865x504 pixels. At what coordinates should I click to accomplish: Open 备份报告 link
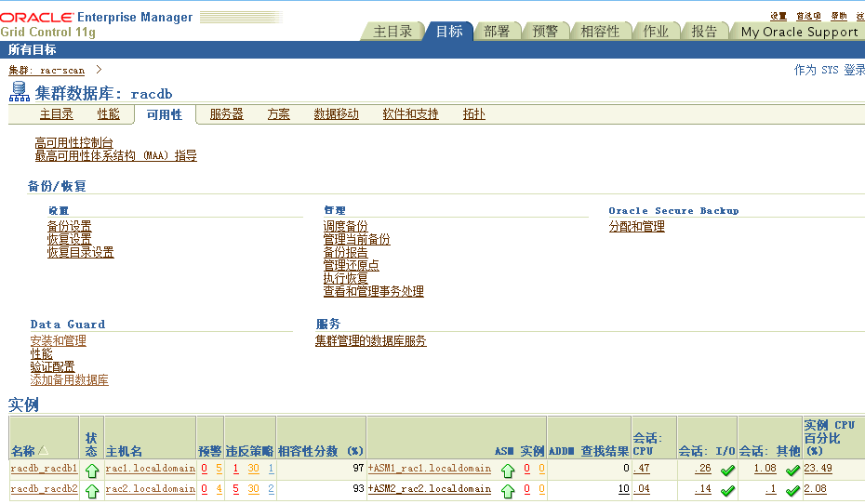[345, 253]
